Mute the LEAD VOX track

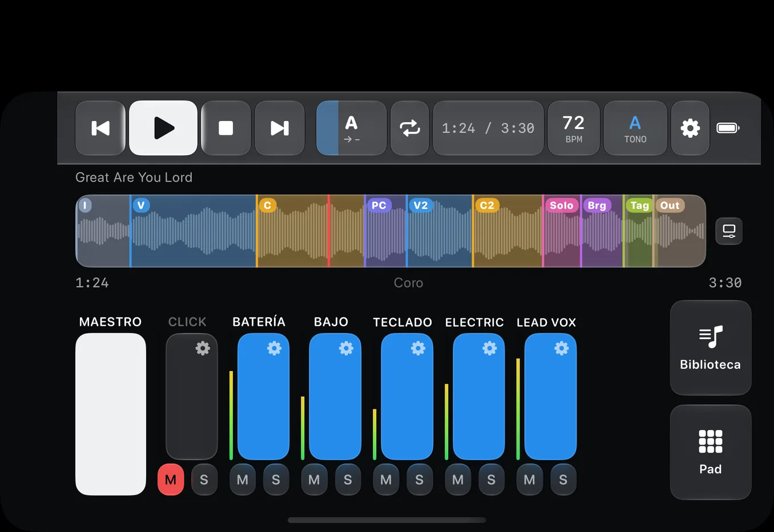click(x=530, y=479)
